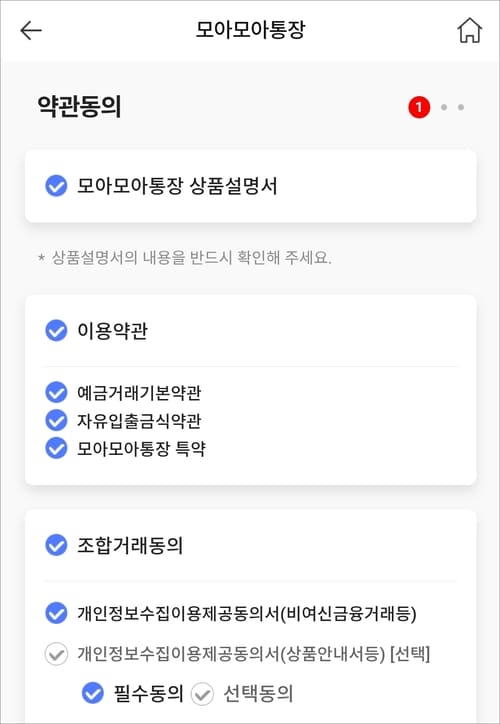This screenshot has height=724, width=500.
Task: Tap the back arrow icon
Action: 31,31
